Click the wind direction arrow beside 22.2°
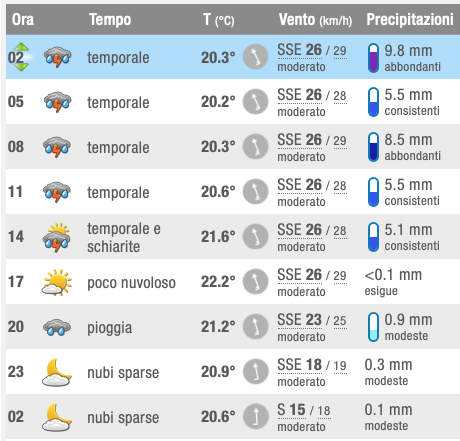The height and width of the screenshot is (441, 460). pyautogui.click(x=256, y=282)
